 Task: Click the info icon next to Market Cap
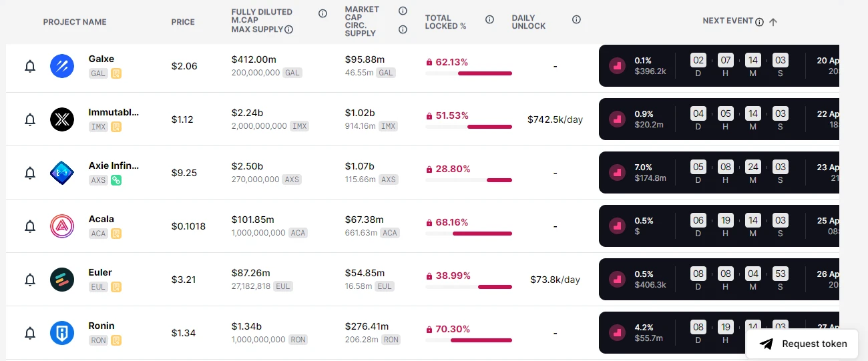[403, 11]
